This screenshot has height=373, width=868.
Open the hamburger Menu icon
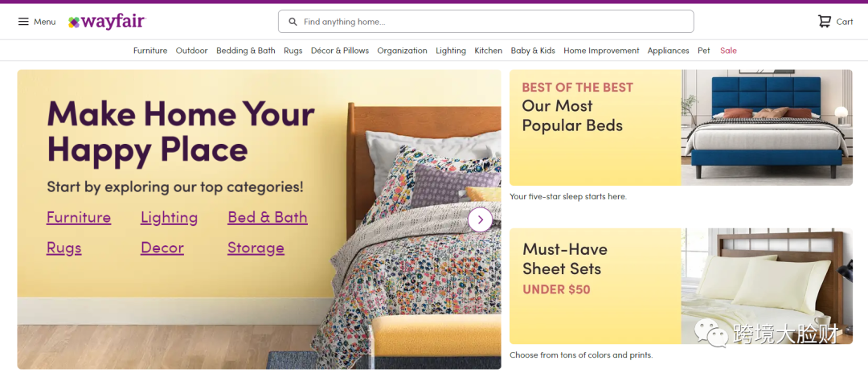[23, 22]
